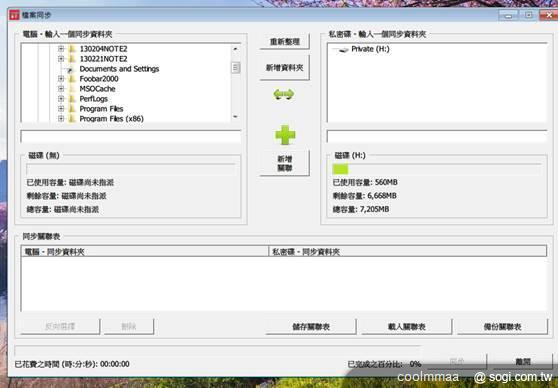
Task: Click the Foobar2000 folder icon
Action: (x=72, y=79)
